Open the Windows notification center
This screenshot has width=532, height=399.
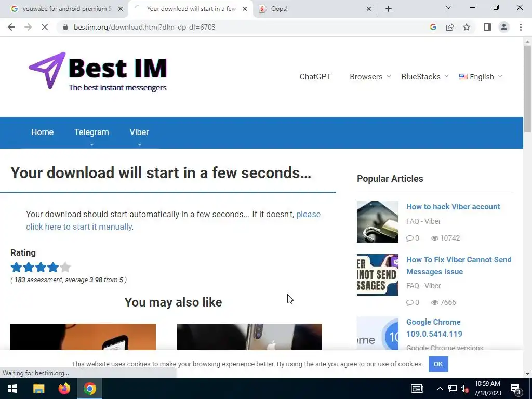click(516, 389)
